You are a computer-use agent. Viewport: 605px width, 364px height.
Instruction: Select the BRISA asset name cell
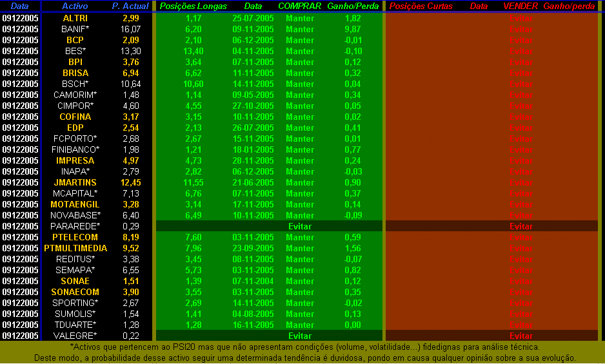click(x=75, y=73)
